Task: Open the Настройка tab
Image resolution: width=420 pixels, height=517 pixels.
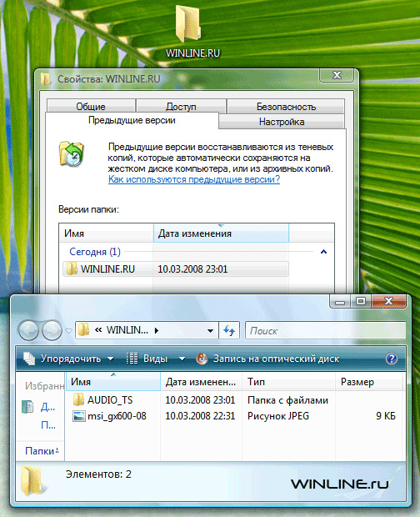Action: 282,122
